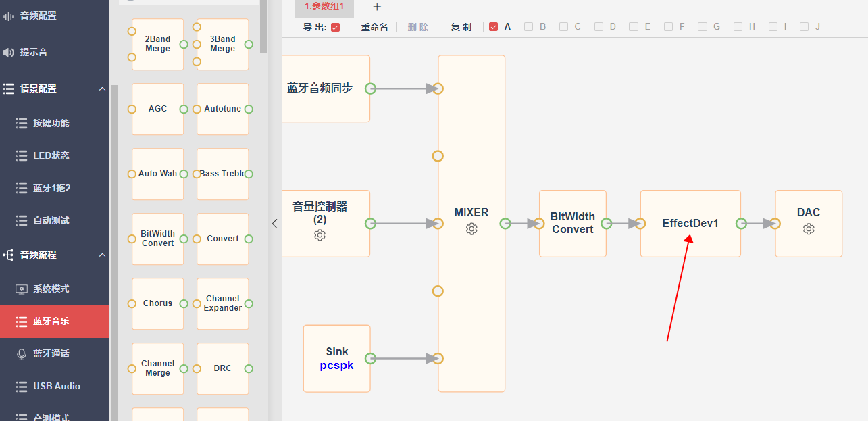Click the 蓝牙通话 microphone icon
Viewport: 868px width, 421px height.
(x=22, y=353)
